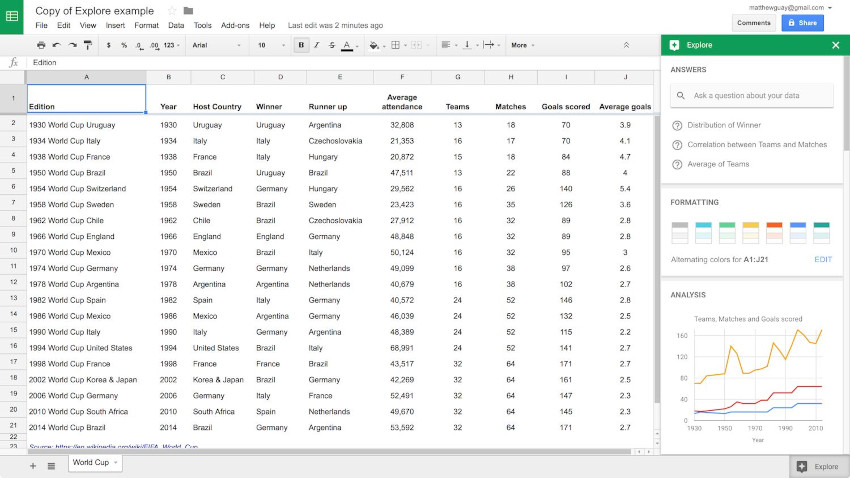This screenshot has height=478, width=850.
Task: Open the fill color picker
Action: tap(376, 46)
